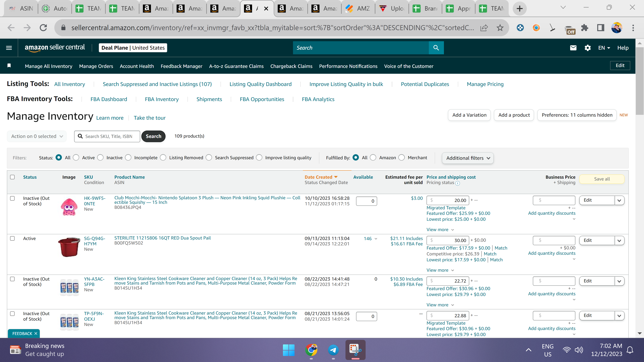Open Search Suppressed and Inactive Listings link
This screenshot has width=644, height=362.
click(157, 84)
